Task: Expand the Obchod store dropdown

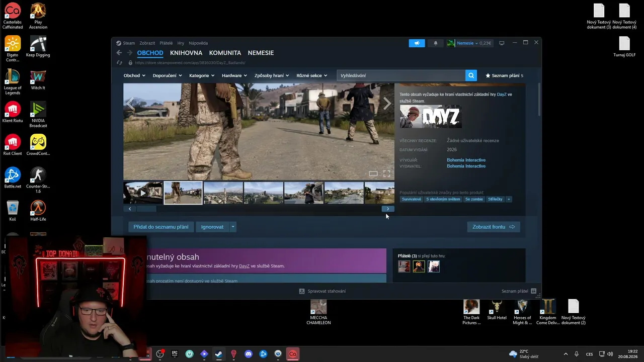Action: (134, 75)
